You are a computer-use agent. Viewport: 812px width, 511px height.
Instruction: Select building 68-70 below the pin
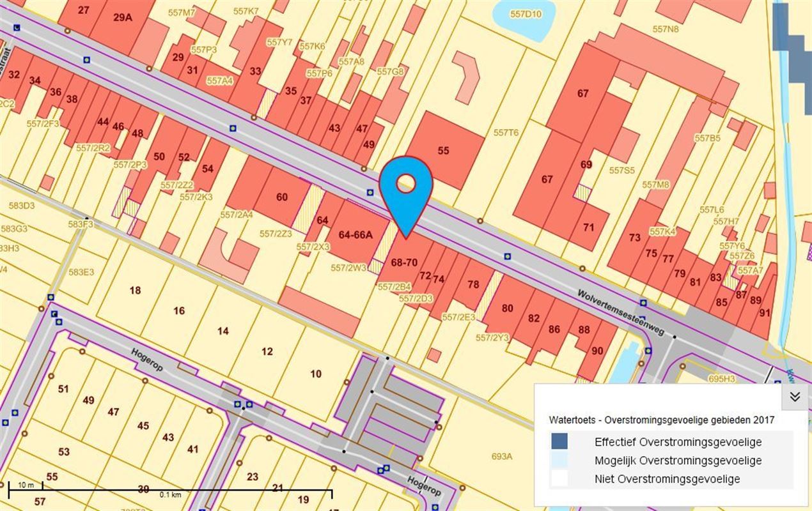403,262
